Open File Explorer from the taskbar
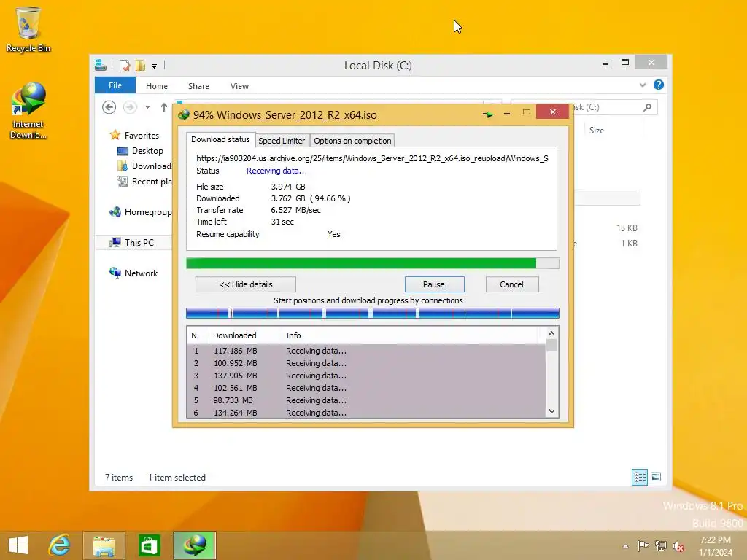The image size is (747, 560). click(104, 545)
